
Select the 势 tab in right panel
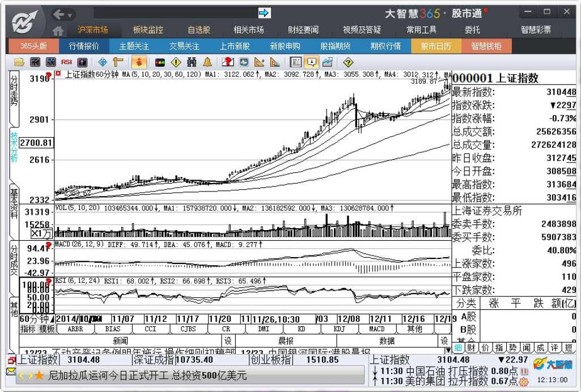point(512,348)
